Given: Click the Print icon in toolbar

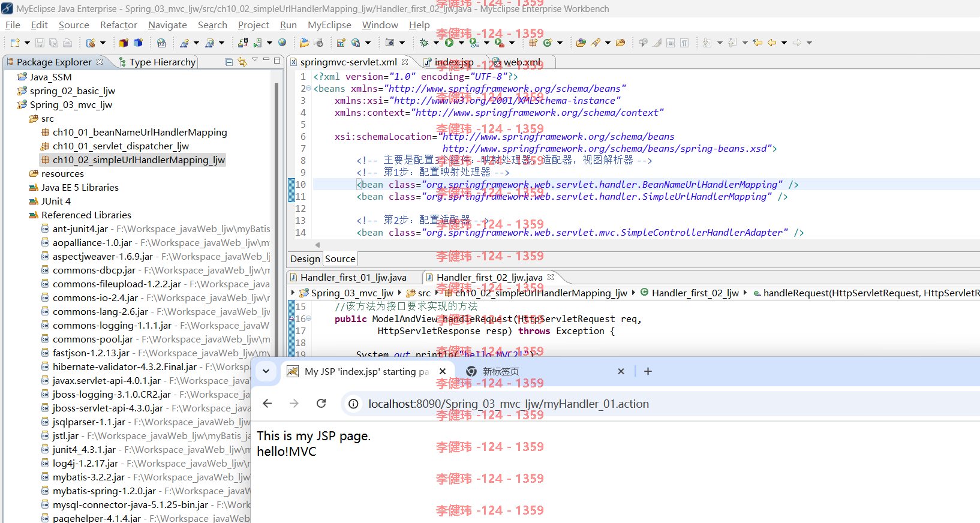Looking at the screenshot, I should [67, 43].
